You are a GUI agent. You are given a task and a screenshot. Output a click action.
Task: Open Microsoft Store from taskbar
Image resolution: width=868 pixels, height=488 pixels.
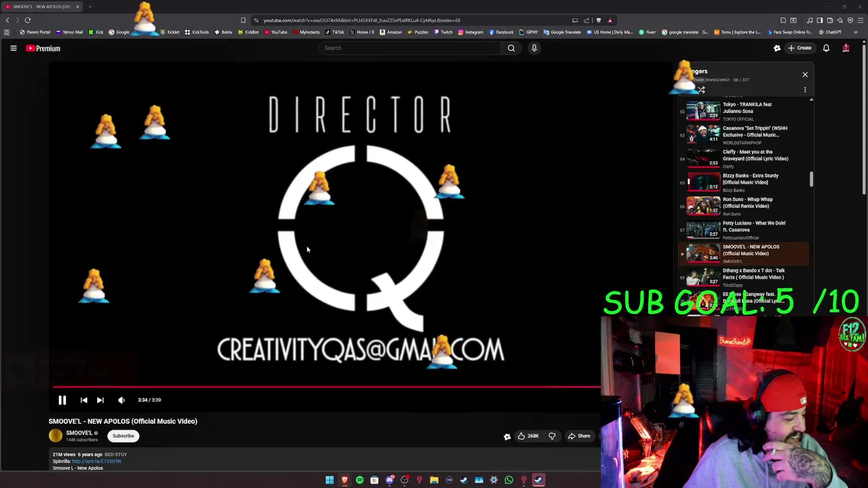pos(374,480)
